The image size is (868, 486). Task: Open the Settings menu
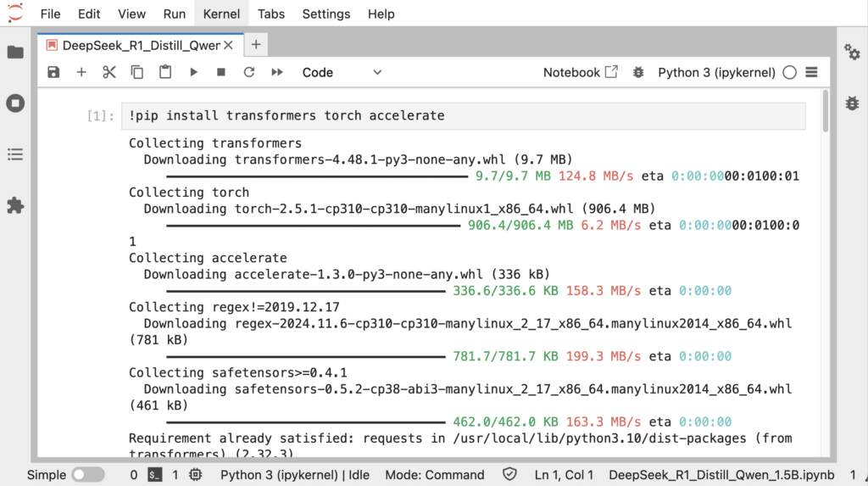point(326,14)
